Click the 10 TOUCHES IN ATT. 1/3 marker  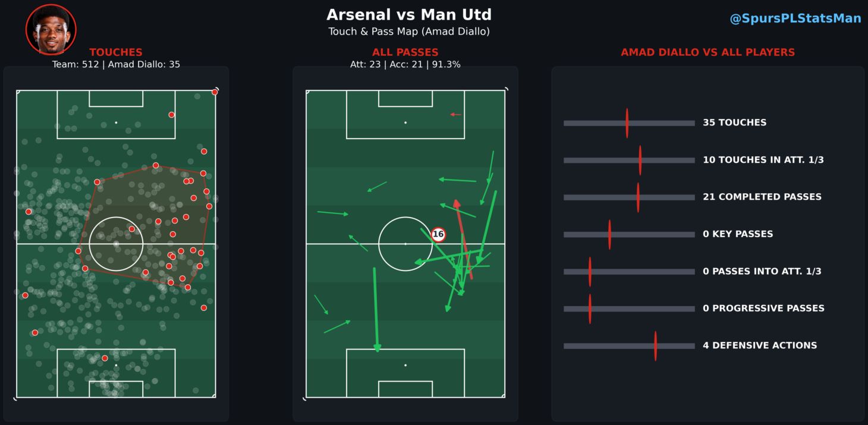pyautogui.click(x=640, y=160)
